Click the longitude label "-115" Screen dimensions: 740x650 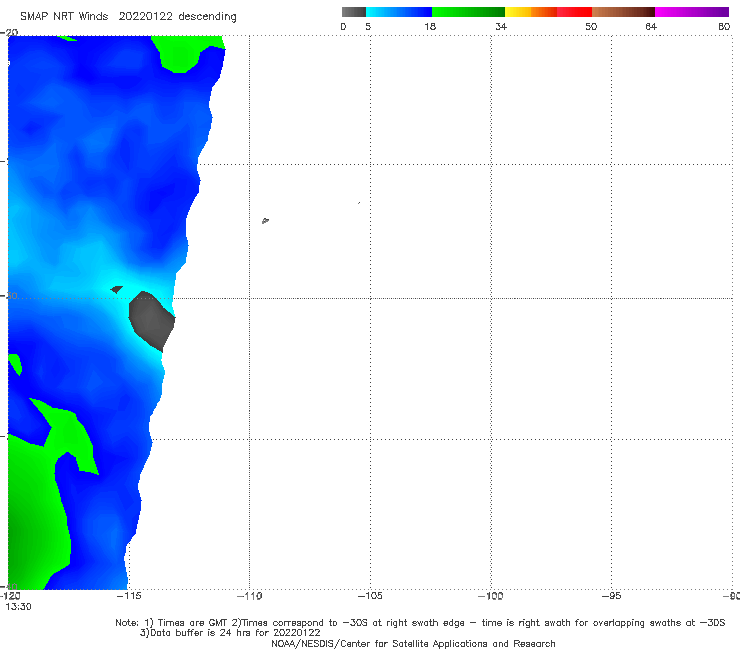(128, 596)
